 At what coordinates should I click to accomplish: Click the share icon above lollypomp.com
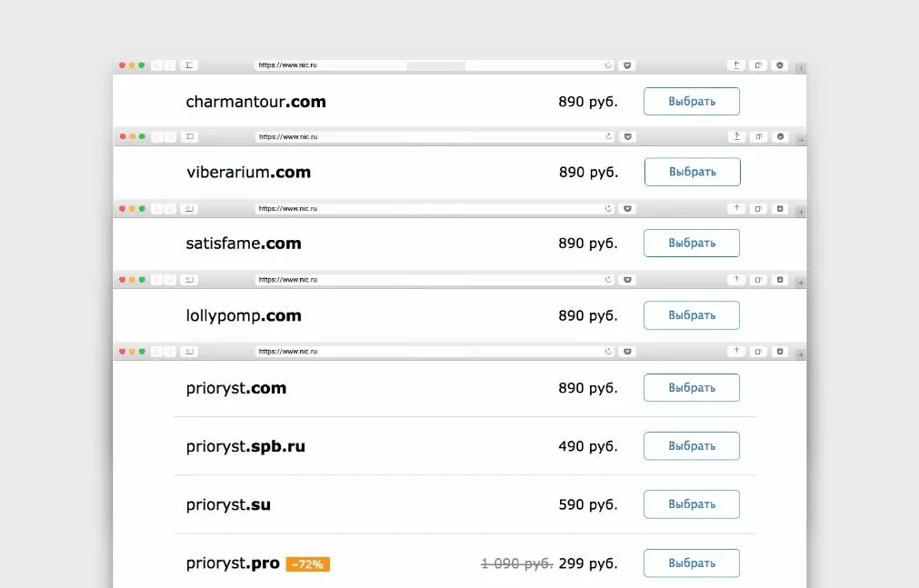point(736,280)
